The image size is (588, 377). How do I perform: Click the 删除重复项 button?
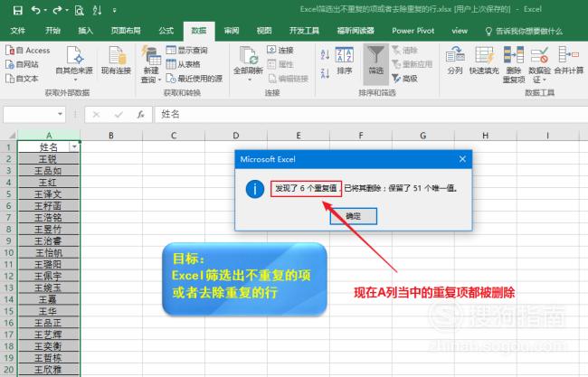coord(514,64)
